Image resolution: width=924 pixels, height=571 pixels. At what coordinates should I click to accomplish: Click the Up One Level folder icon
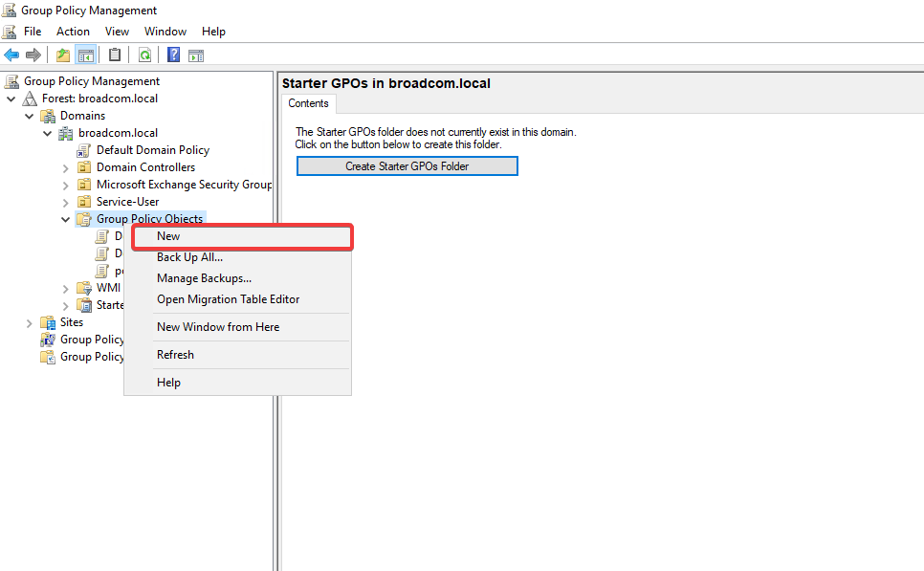tap(63, 55)
